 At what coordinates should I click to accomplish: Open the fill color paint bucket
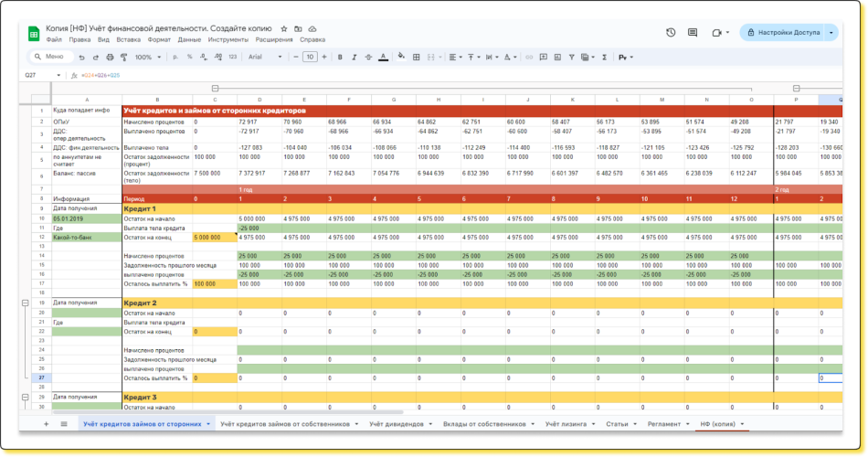click(x=400, y=57)
